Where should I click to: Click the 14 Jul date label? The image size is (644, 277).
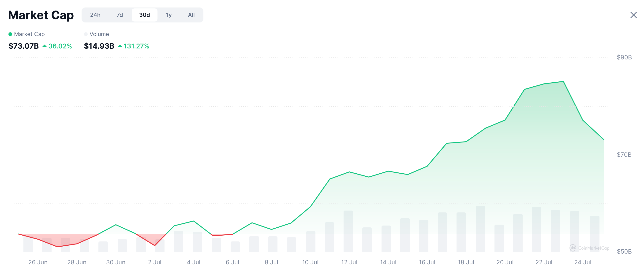pyautogui.click(x=388, y=262)
